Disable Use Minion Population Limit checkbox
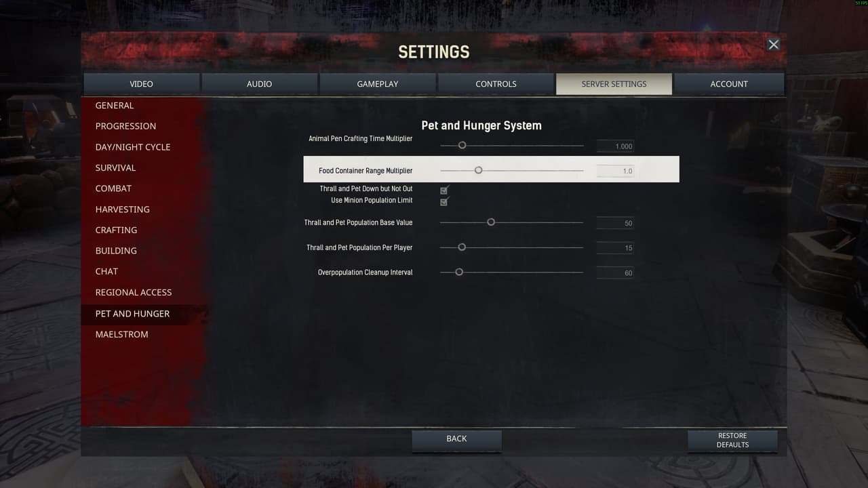 [x=444, y=202]
